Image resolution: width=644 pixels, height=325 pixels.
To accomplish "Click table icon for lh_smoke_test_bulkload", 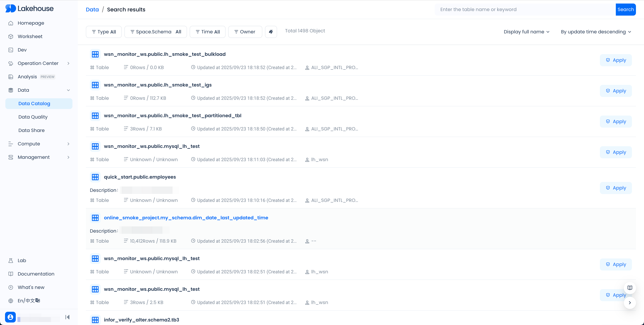I will click(95, 54).
